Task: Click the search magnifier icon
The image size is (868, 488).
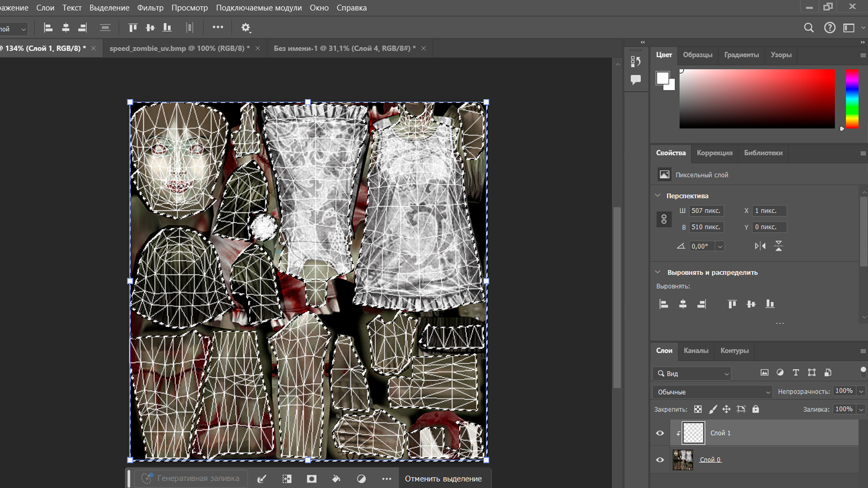Action: point(809,28)
